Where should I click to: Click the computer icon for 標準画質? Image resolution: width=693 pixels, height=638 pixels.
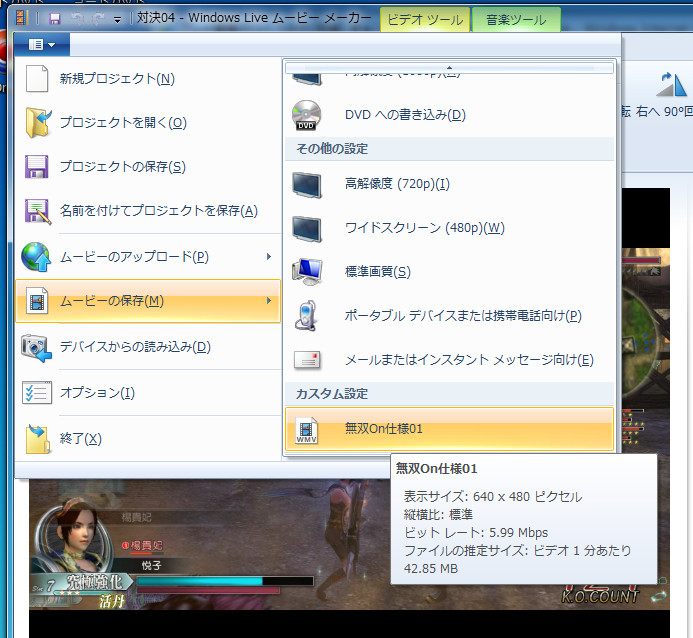pyautogui.click(x=307, y=271)
